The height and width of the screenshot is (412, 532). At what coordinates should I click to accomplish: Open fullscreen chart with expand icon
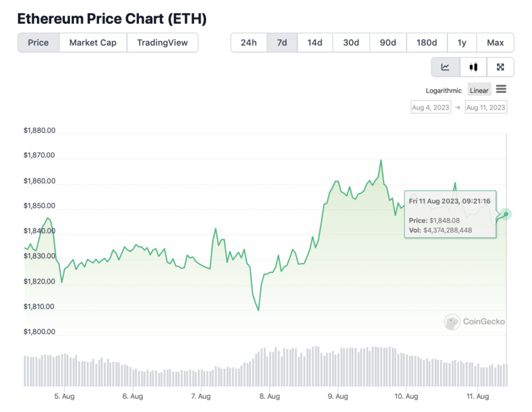click(x=501, y=67)
